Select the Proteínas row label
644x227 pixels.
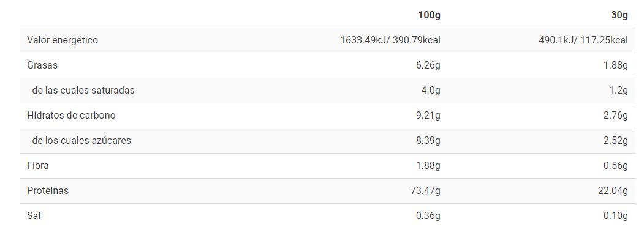coord(48,191)
